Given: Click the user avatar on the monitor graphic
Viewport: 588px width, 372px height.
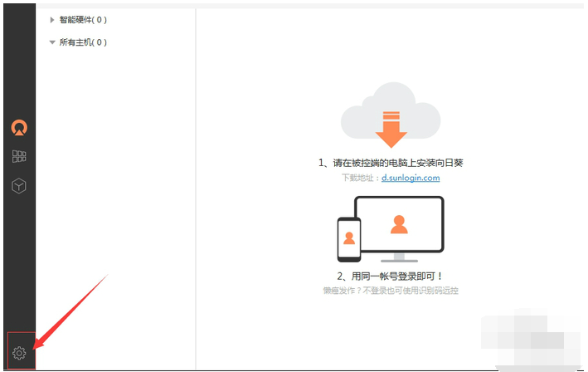Looking at the screenshot, I should click(399, 223).
